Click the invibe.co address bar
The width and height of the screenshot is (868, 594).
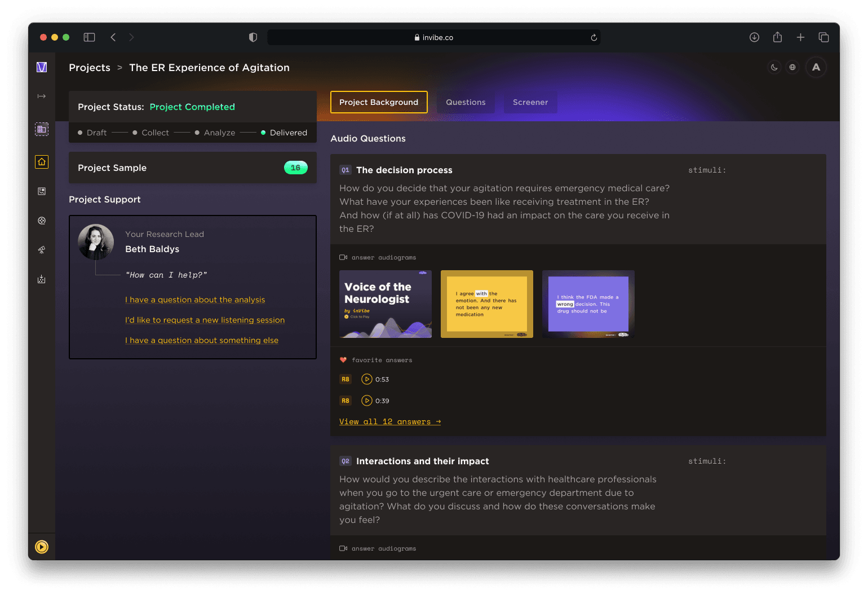[433, 37]
